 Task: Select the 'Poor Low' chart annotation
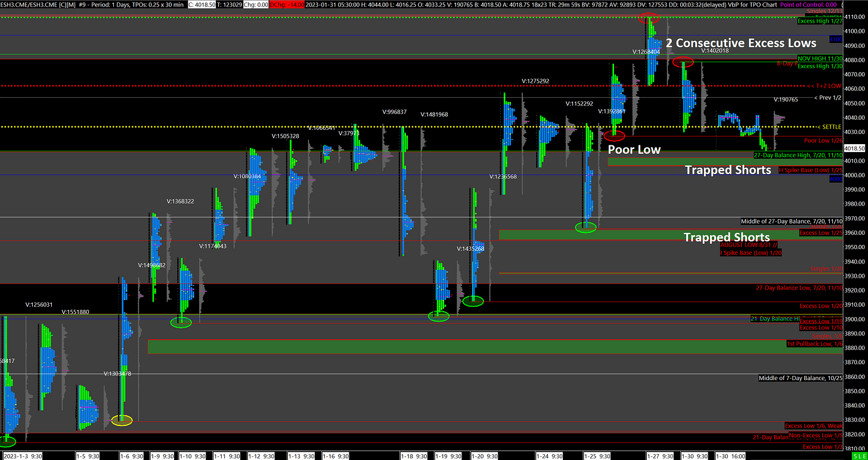click(x=634, y=150)
